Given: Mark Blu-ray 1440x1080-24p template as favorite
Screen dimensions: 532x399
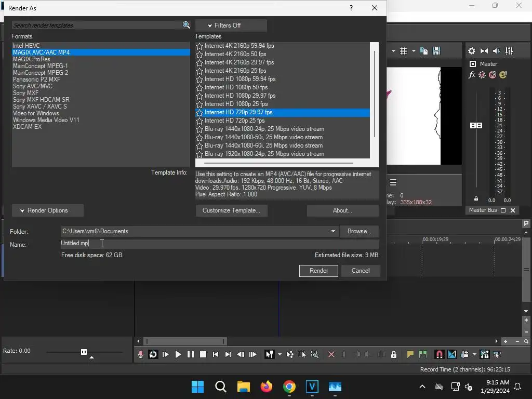Looking at the screenshot, I should [199, 129].
